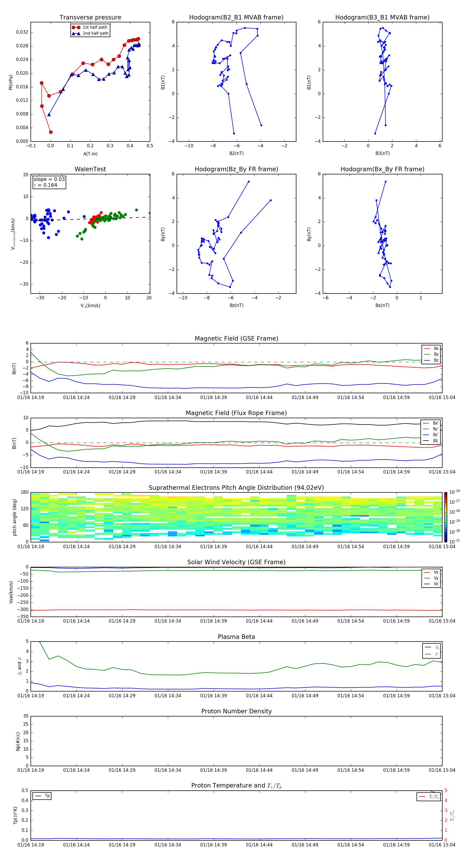
Task: Click the red 'Te/Tp' right axis label
Action: pos(453,815)
